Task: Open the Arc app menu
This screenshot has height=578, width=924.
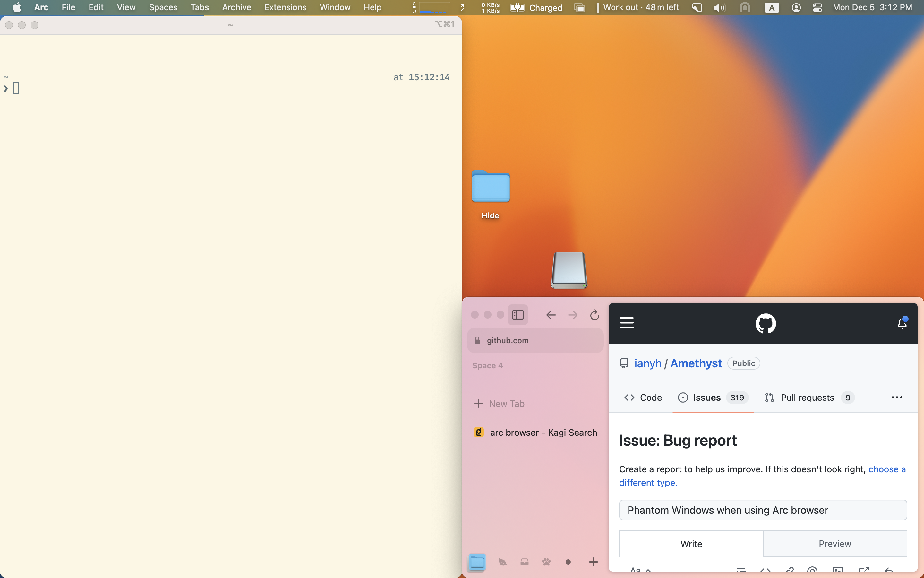Action: point(41,7)
